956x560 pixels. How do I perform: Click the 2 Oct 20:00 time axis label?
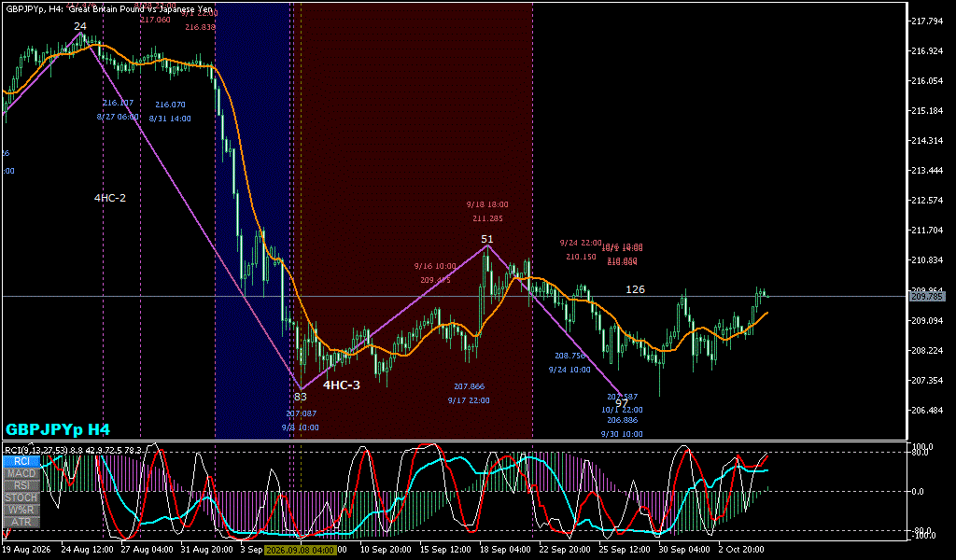(x=740, y=550)
